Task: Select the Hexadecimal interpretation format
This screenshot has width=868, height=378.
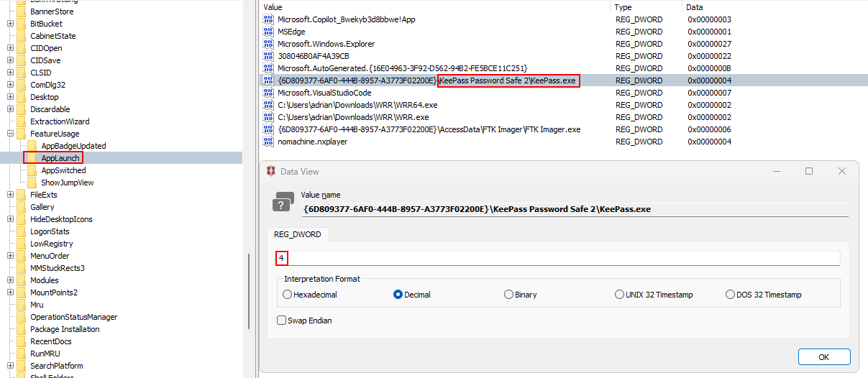Action: [288, 295]
